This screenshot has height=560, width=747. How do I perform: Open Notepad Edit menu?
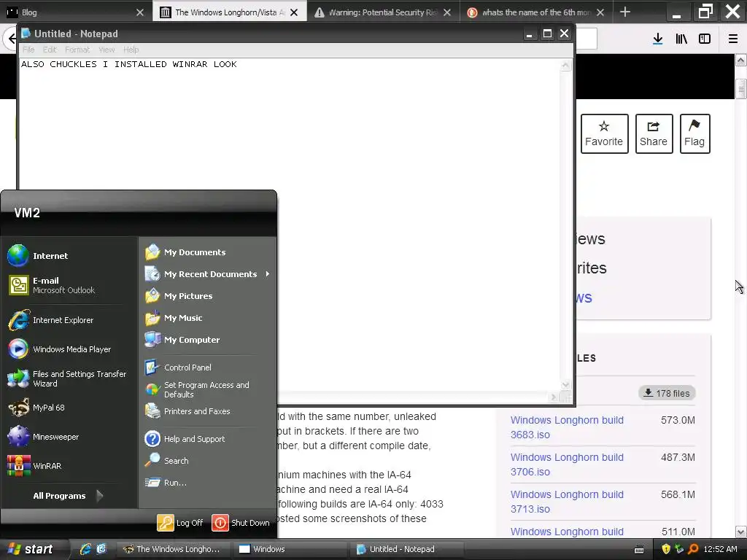coord(50,50)
